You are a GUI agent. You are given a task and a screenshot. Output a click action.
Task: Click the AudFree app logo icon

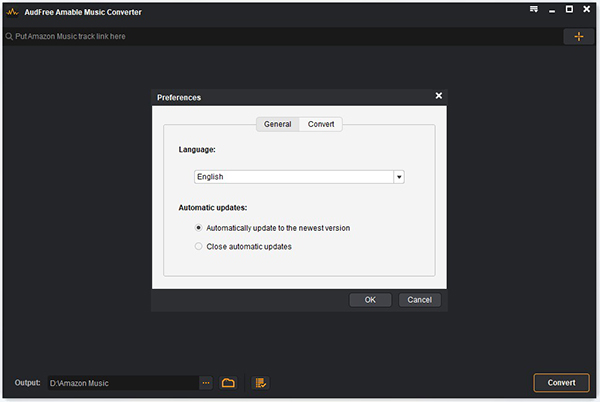[x=13, y=12]
